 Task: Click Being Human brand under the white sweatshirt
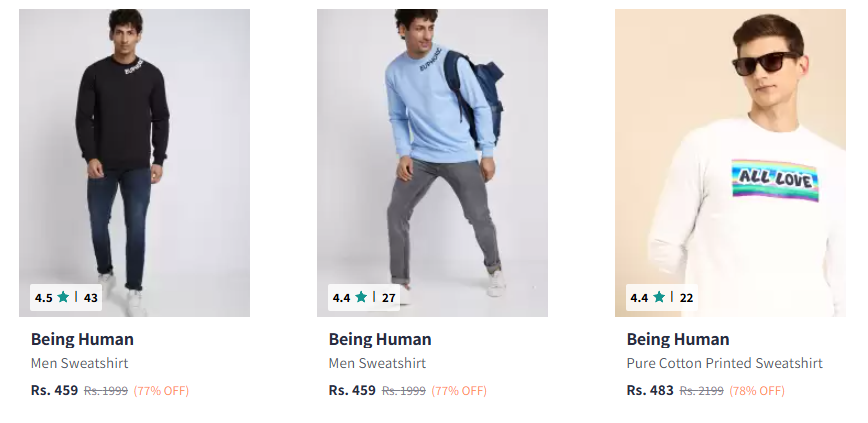678,339
